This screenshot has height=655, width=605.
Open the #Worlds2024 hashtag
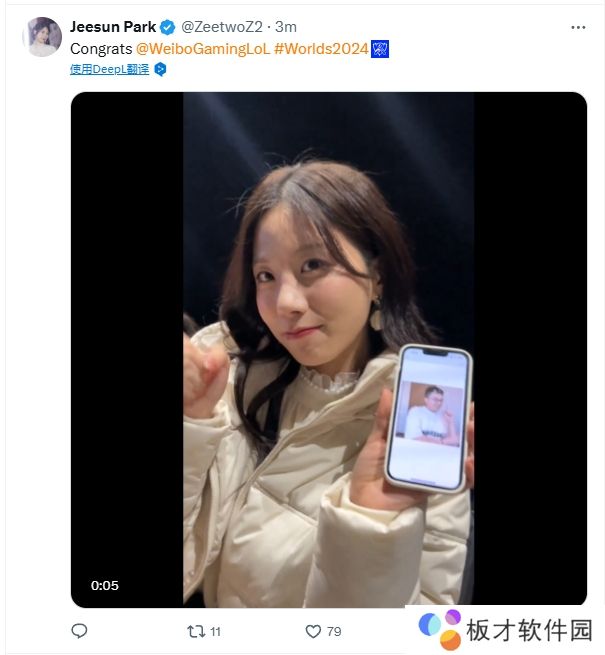tap(321, 49)
